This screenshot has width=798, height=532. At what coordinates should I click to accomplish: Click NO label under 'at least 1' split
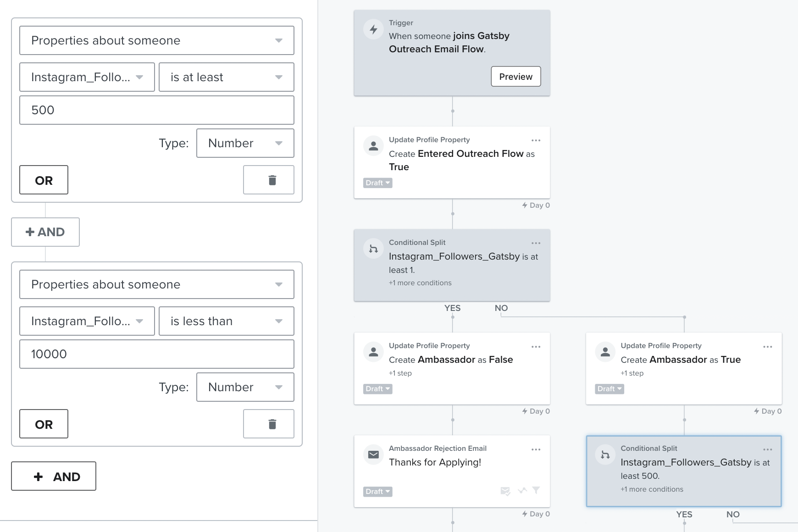point(501,308)
